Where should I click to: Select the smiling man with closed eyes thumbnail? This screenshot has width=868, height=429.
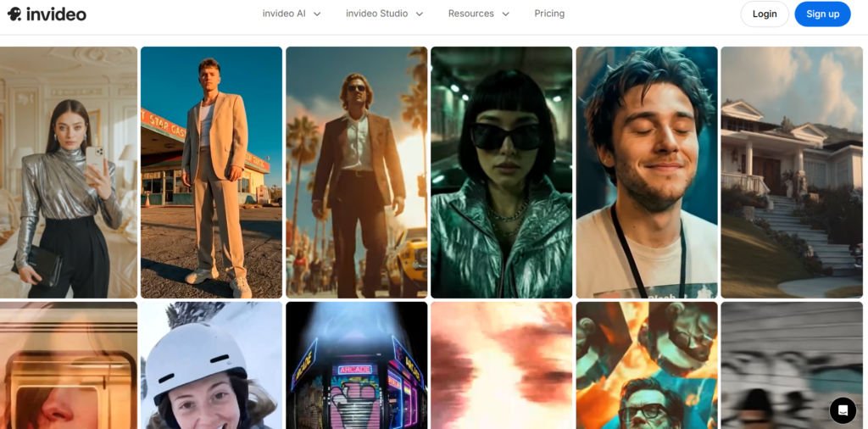(646, 172)
